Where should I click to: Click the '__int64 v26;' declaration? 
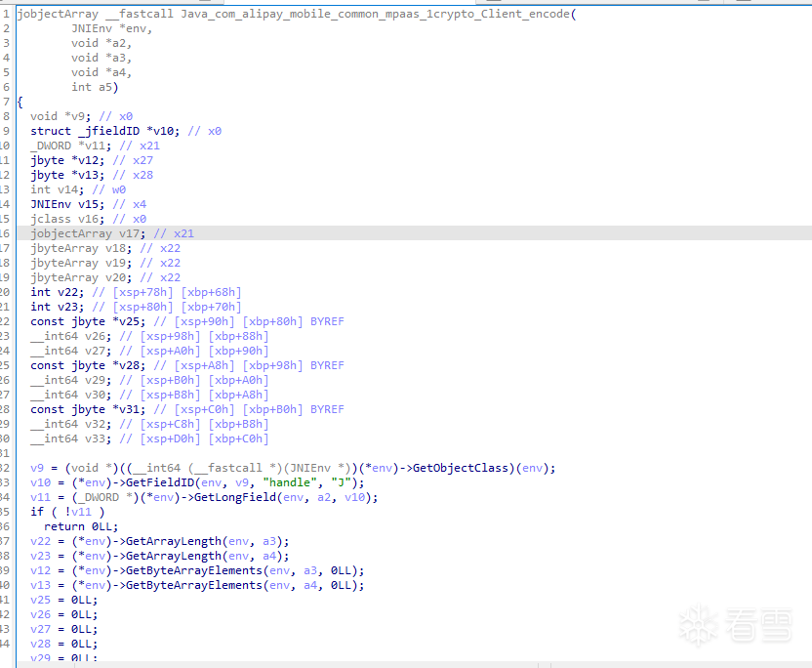coord(71,336)
